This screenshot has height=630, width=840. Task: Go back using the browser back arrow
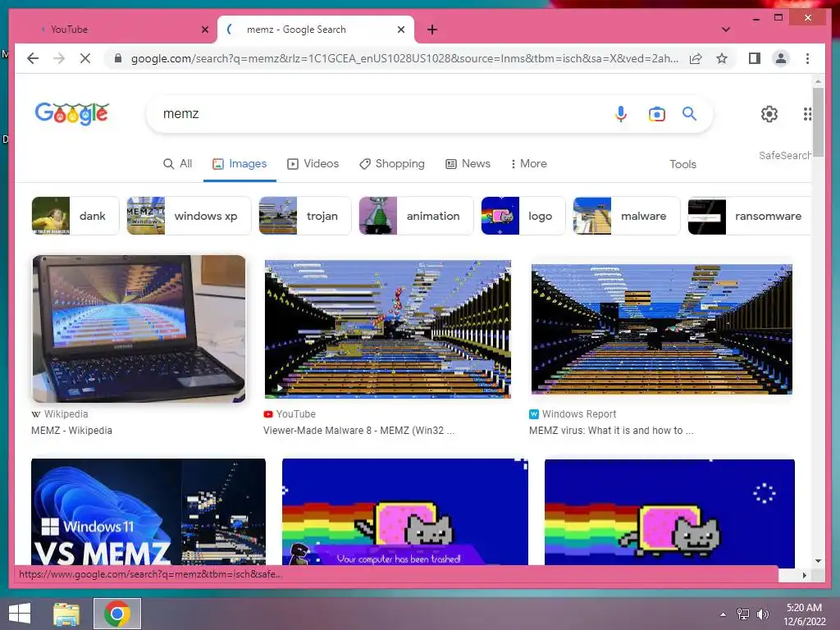coord(33,58)
